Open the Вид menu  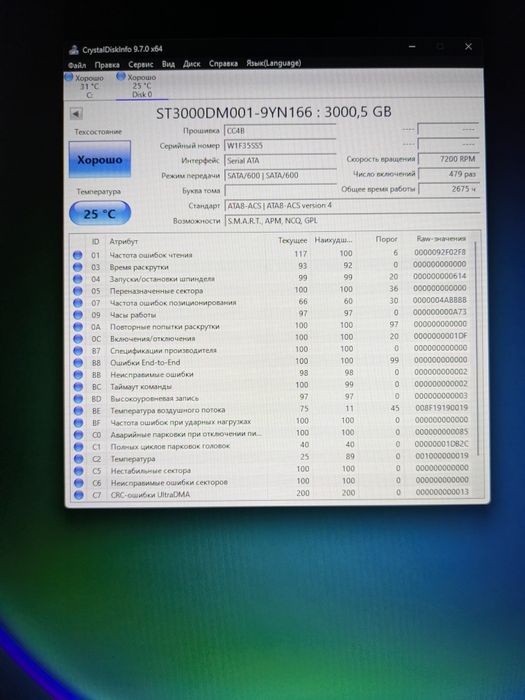[x=168, y=64]
